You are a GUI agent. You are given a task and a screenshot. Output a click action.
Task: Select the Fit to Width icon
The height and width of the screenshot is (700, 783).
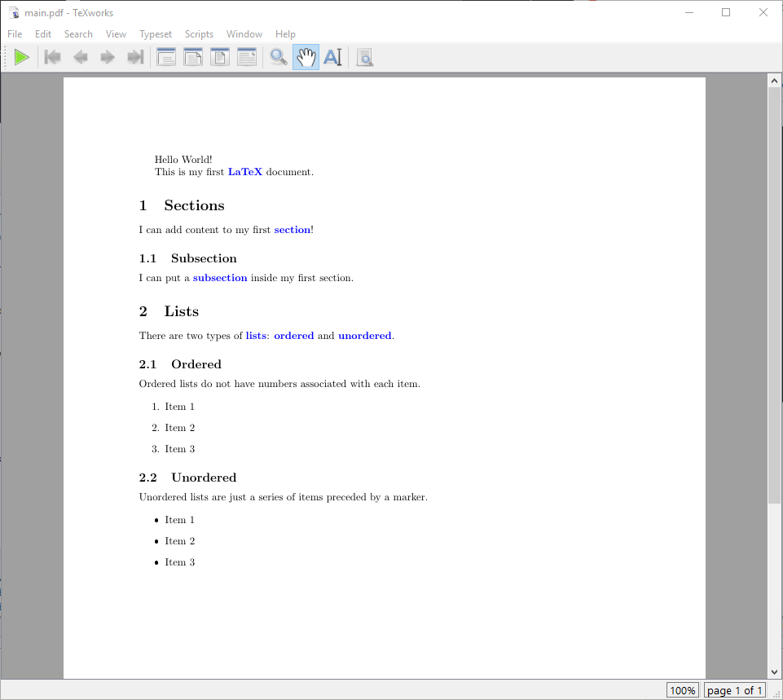pos(193,57)
